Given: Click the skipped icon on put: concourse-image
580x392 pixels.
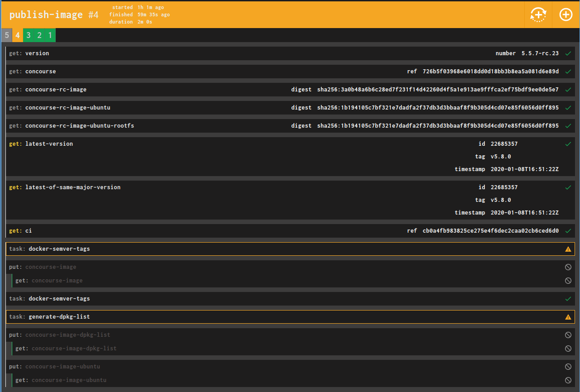Looking at the screenshot, I should click(568, 267).
